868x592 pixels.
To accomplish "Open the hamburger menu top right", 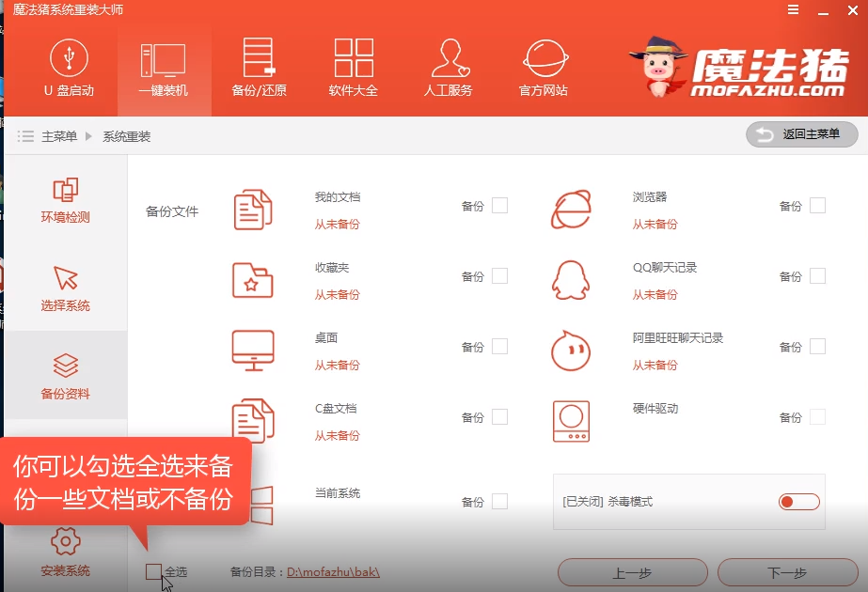I will point(793,8).
